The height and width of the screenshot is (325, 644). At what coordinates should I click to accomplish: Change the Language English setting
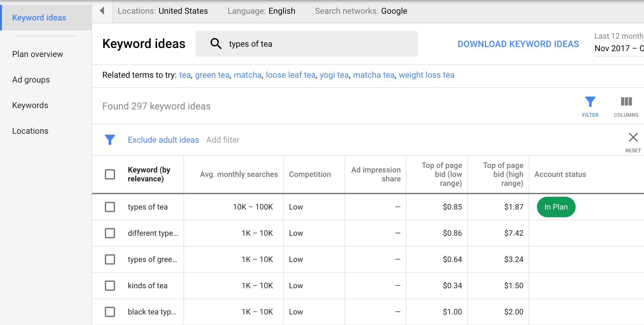261,11
